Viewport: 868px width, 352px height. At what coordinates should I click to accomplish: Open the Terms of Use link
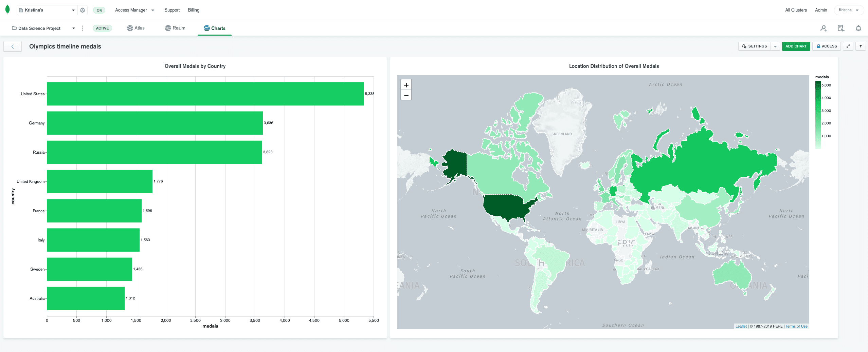[796, 326]
